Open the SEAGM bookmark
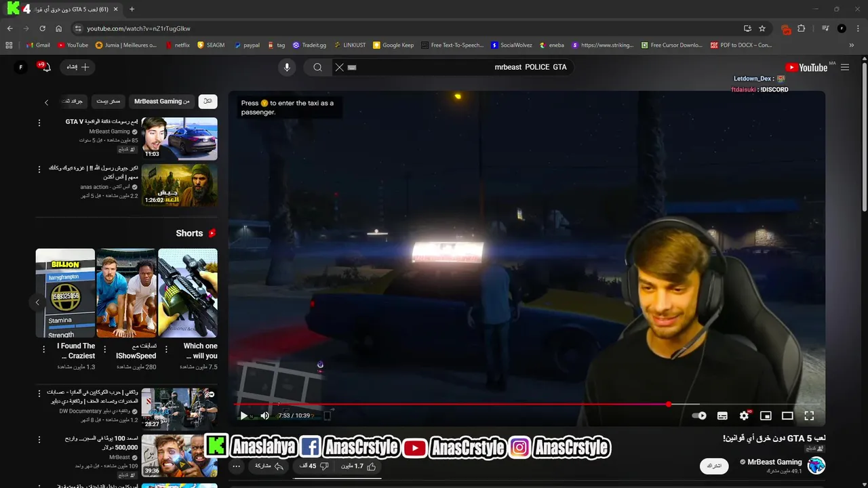 pos(211,45)
